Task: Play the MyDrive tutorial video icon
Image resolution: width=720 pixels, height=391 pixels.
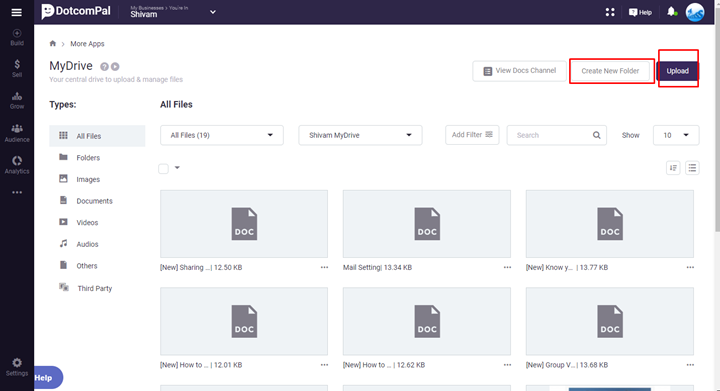Action: pyautogui.click(x=115, y=67)
